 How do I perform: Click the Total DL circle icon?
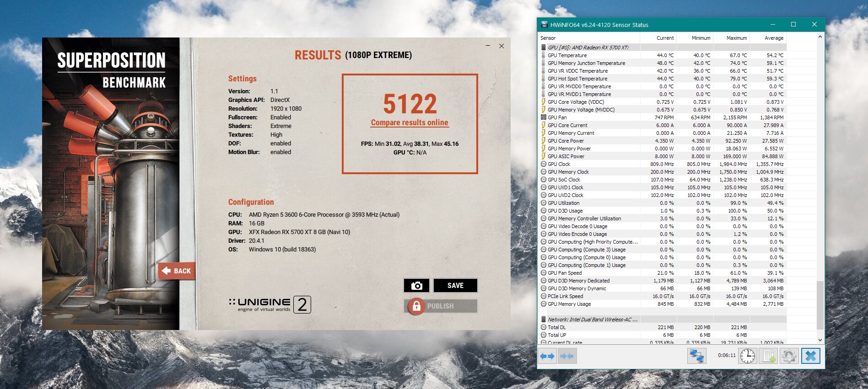[544, 327]
